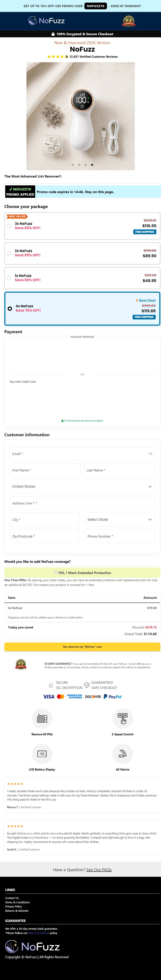
Task: Check the Extended Protection checkbox
Action: 56,572
